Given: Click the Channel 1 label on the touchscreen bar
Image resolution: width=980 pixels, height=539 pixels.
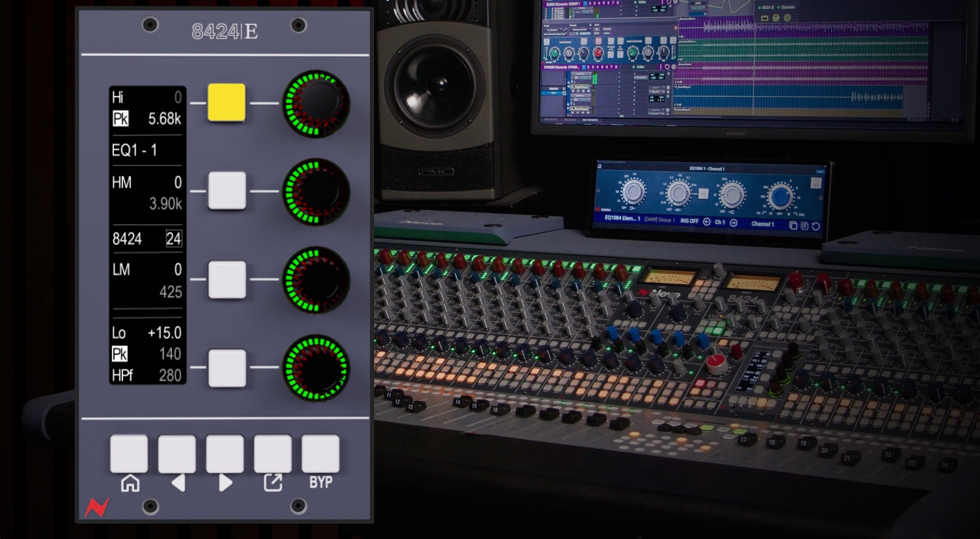Looking at the screenshot, I should [763, 224].
